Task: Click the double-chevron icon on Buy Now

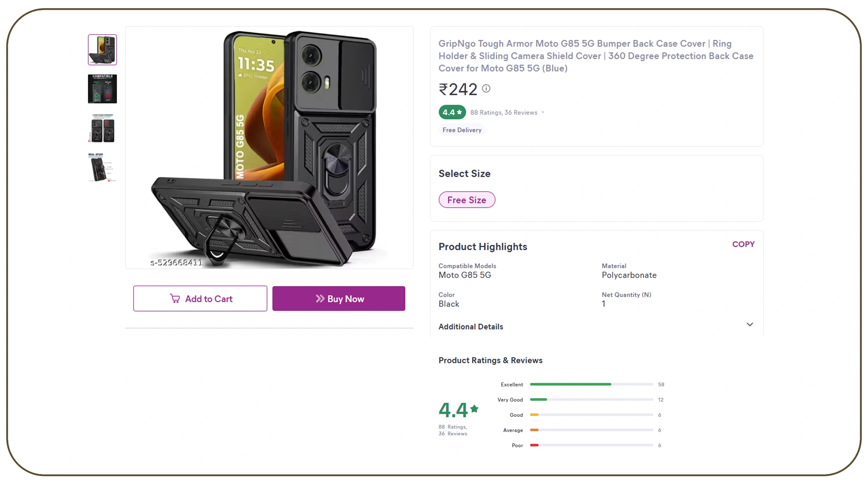Action: (x=320, y=299)
